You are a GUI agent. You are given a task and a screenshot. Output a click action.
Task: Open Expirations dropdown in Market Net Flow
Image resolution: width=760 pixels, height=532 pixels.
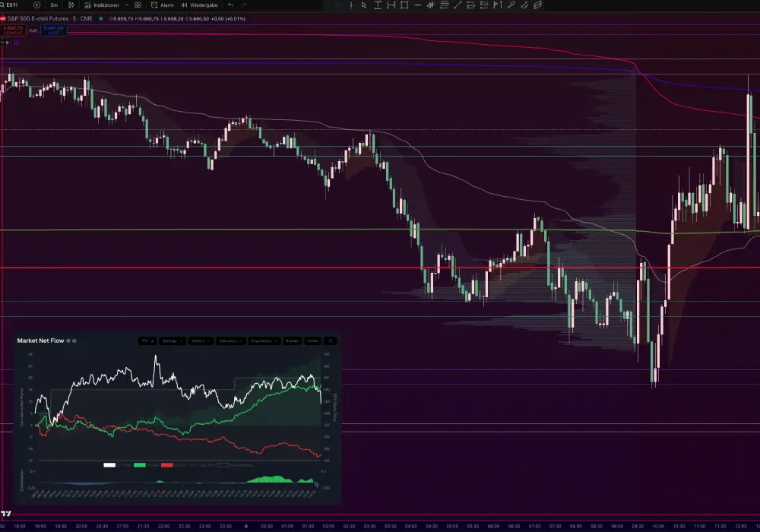266,341
